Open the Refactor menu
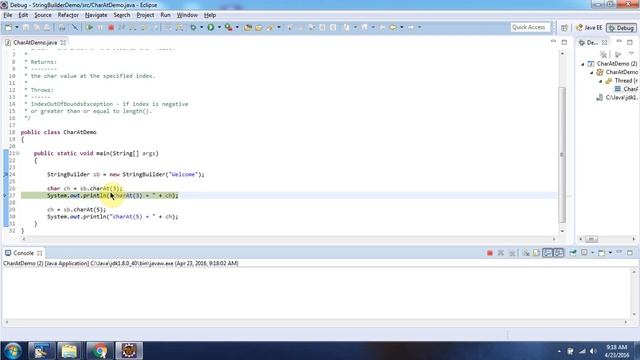The width and height of the screenshot is (640, 360). coord(68,15)
